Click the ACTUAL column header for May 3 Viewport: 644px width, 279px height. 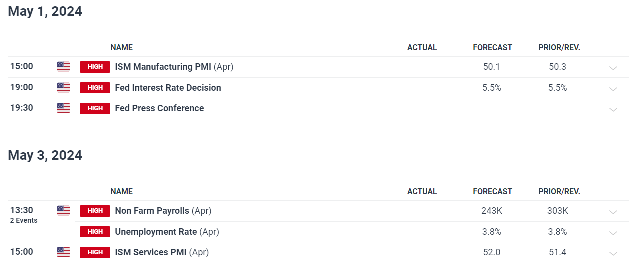[422, 192]
